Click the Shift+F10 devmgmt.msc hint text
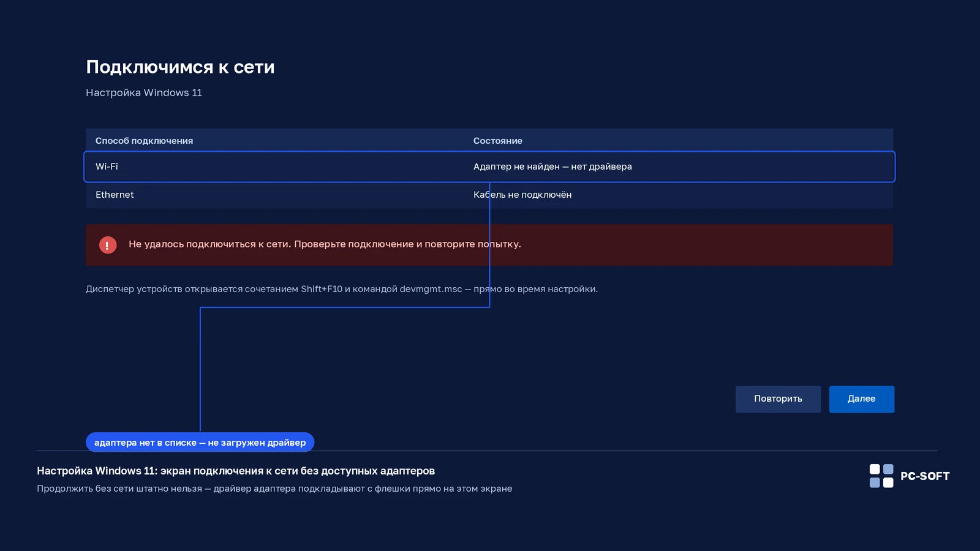This screenshot has width=980, height=551. [x=342, y=289]
